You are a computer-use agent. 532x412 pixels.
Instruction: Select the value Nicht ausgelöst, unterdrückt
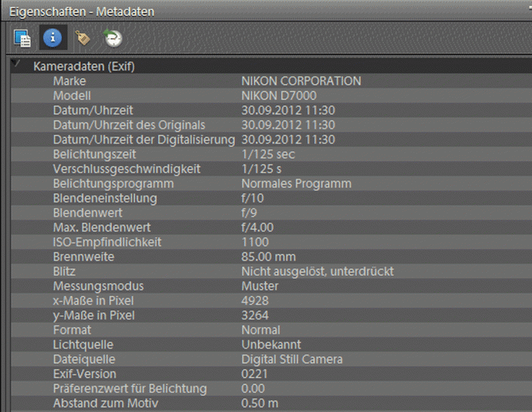pos(317,271)
